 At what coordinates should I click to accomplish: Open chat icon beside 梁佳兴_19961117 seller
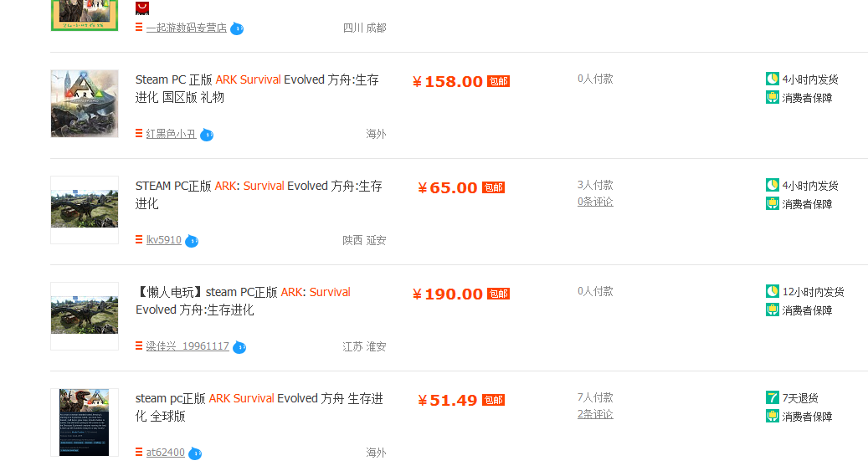(x=239, y=347)
